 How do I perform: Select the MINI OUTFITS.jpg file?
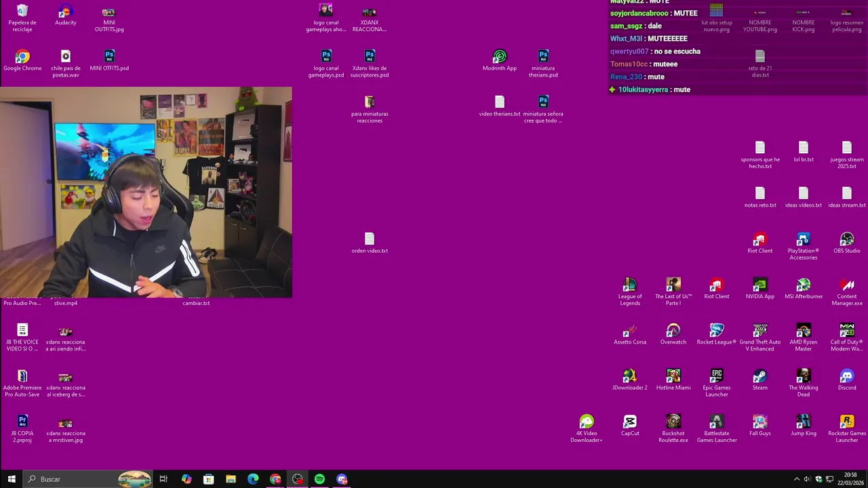tap(109, 18)
